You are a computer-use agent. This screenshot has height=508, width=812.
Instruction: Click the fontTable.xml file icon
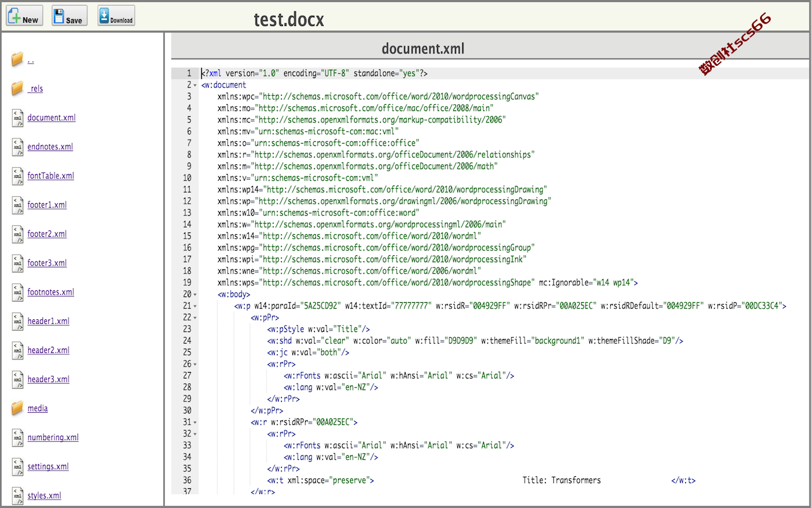[18, 177]
